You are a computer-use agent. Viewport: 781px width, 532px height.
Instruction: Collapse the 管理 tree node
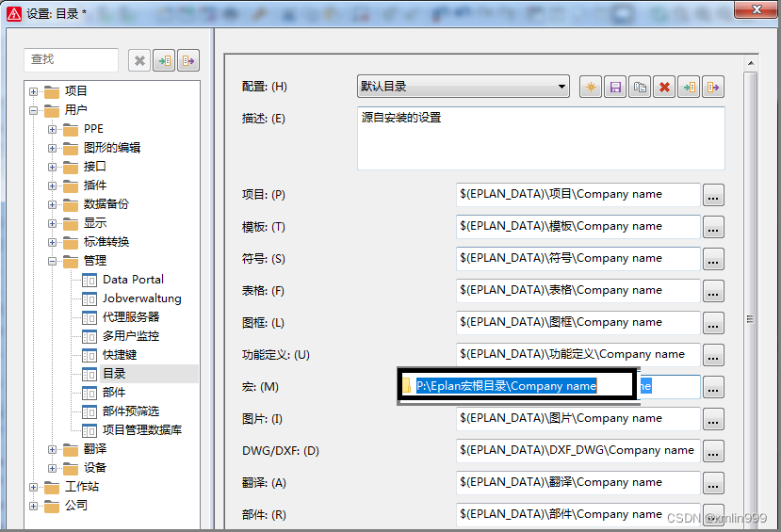pos(53,261)
